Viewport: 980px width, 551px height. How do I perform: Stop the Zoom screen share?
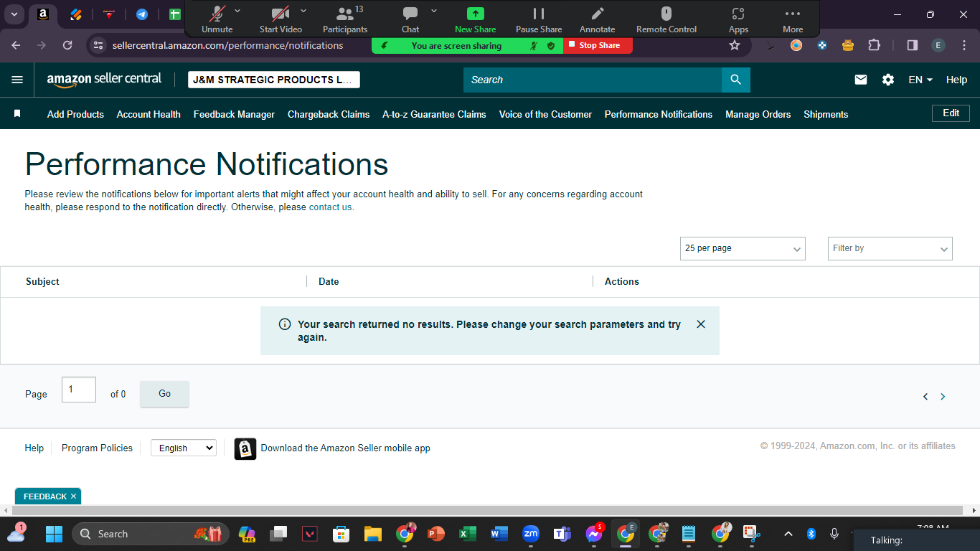click(x=598, y=45)
